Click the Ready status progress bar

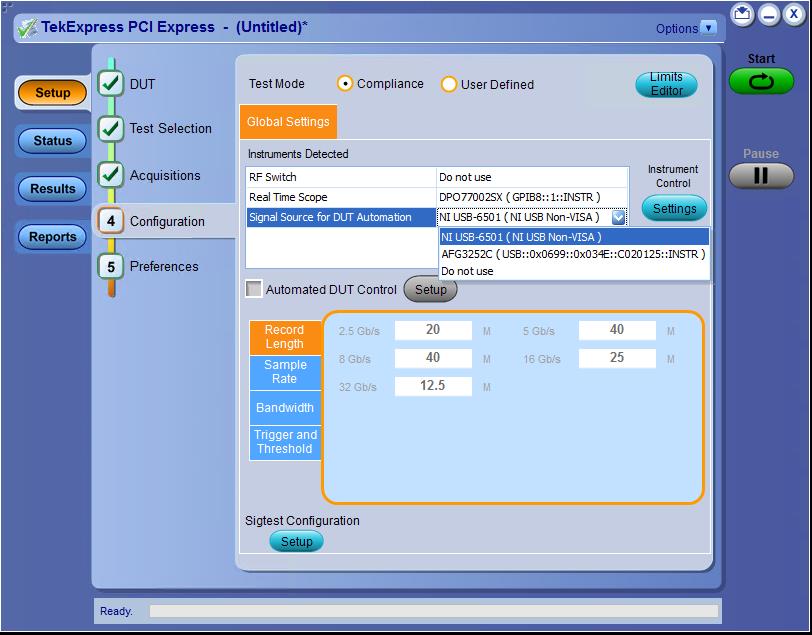tap(433, 611)
